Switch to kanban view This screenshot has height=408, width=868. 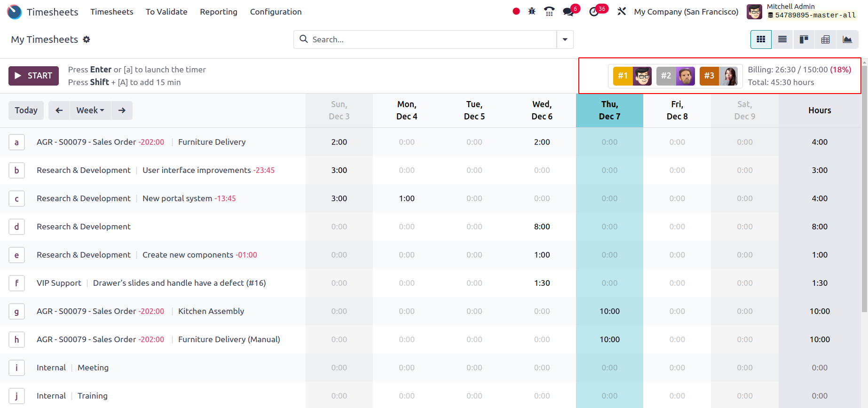pyautogui.click(x=804, y=39)
